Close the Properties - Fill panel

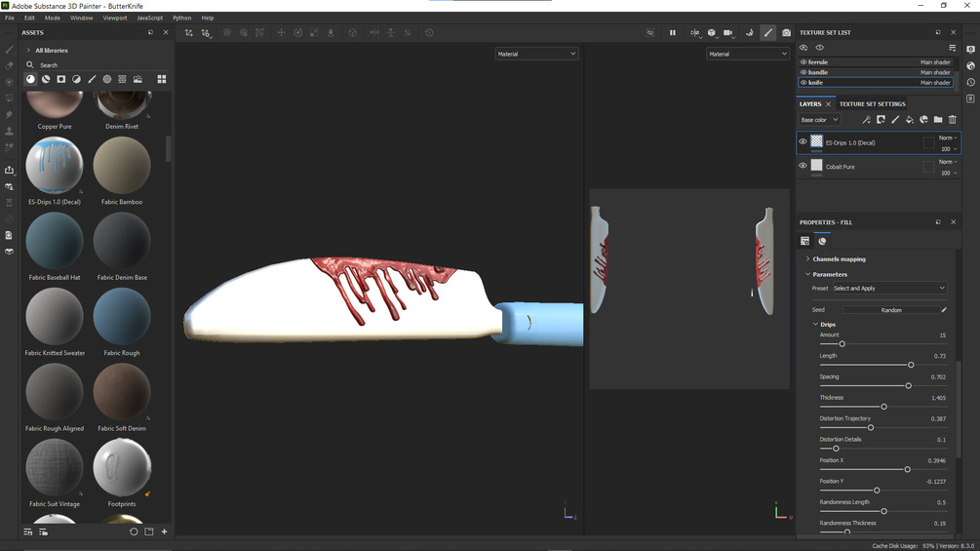953,221
